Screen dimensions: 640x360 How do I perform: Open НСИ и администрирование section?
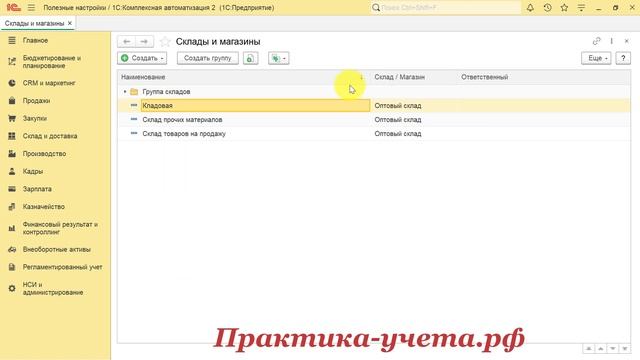53,289
